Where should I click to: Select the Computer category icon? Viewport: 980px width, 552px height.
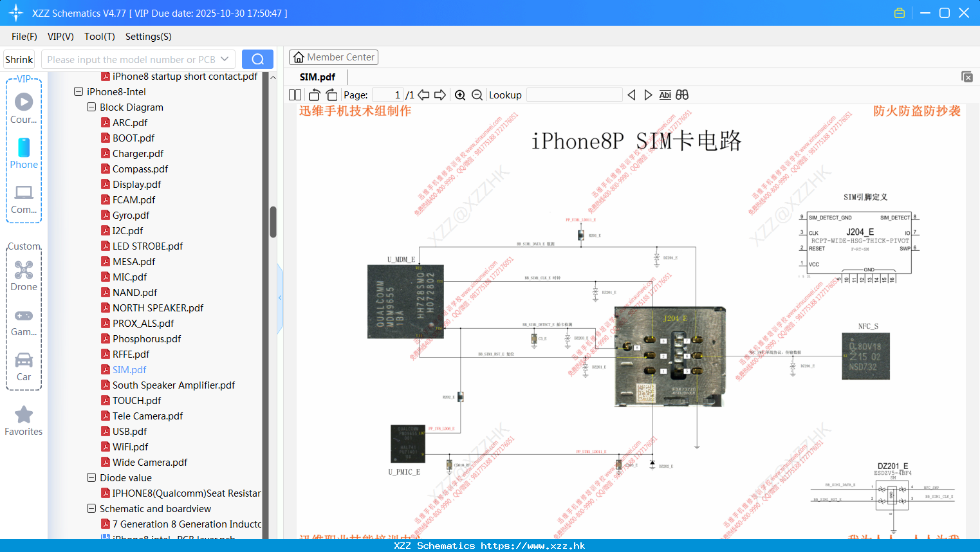click(x=24, y=199)
